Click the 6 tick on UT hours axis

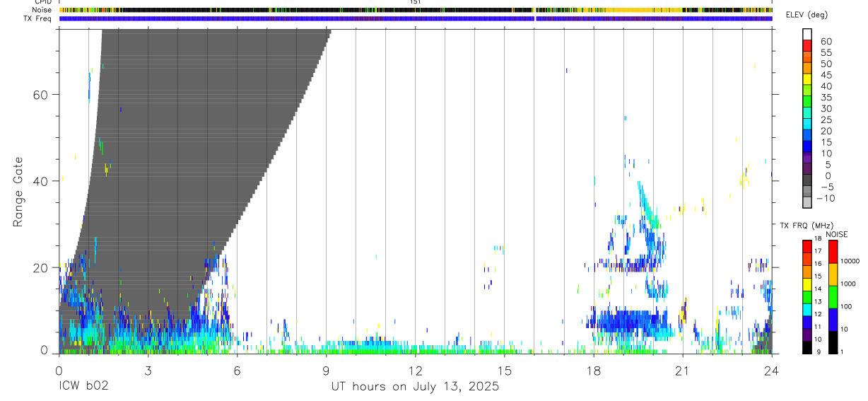point(237,371)
